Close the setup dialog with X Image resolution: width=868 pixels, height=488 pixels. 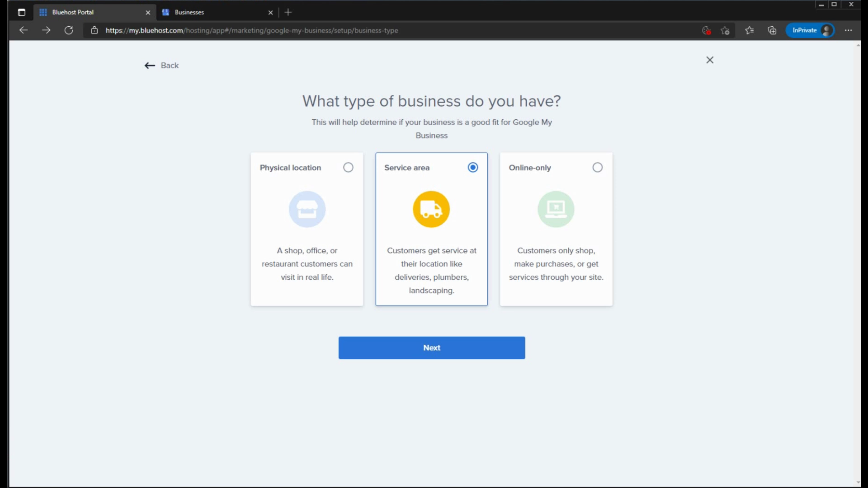pos(710,60)
